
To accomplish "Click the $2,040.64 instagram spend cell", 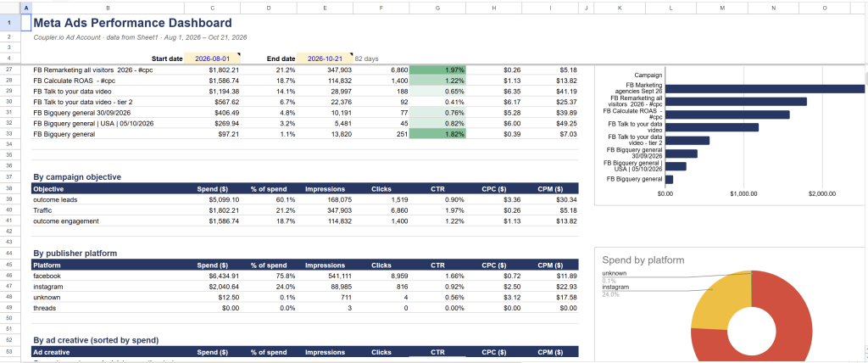I will 212,287.
